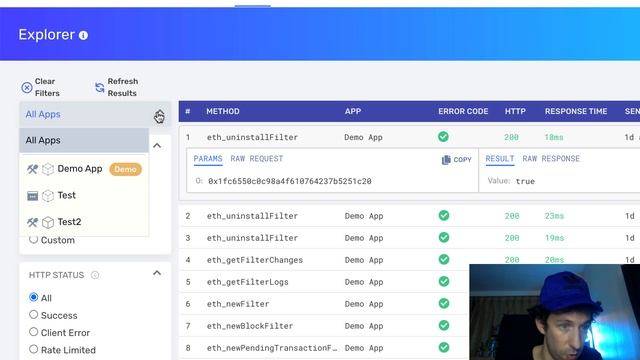Screen dimensions: 640x360
Task: Click the result value true
Action: (x=525, y=181)
